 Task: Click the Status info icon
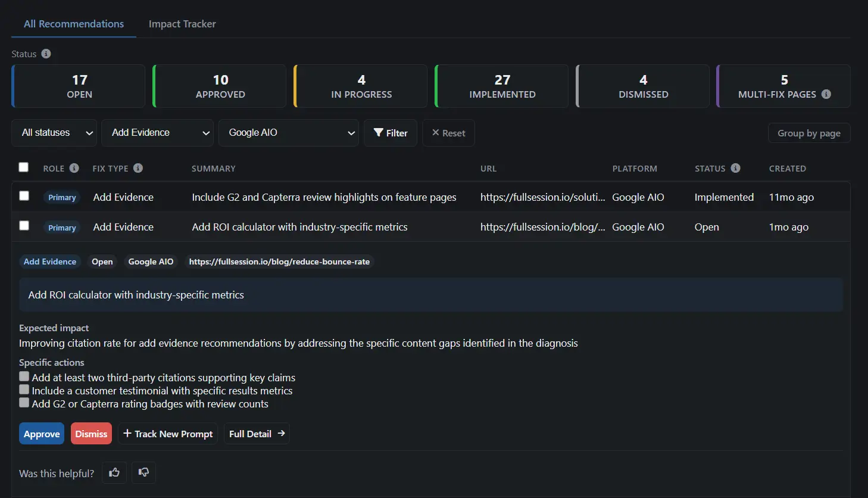click(x=46, y=54)
